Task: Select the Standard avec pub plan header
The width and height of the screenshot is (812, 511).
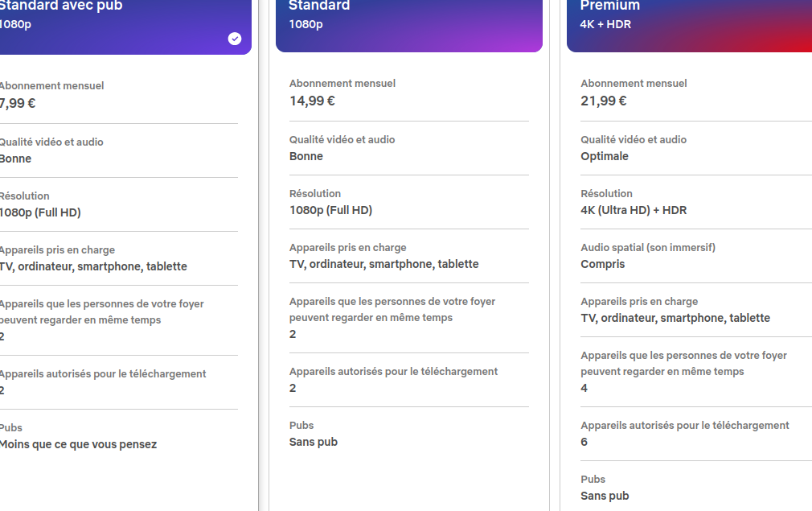Action: 125,27
